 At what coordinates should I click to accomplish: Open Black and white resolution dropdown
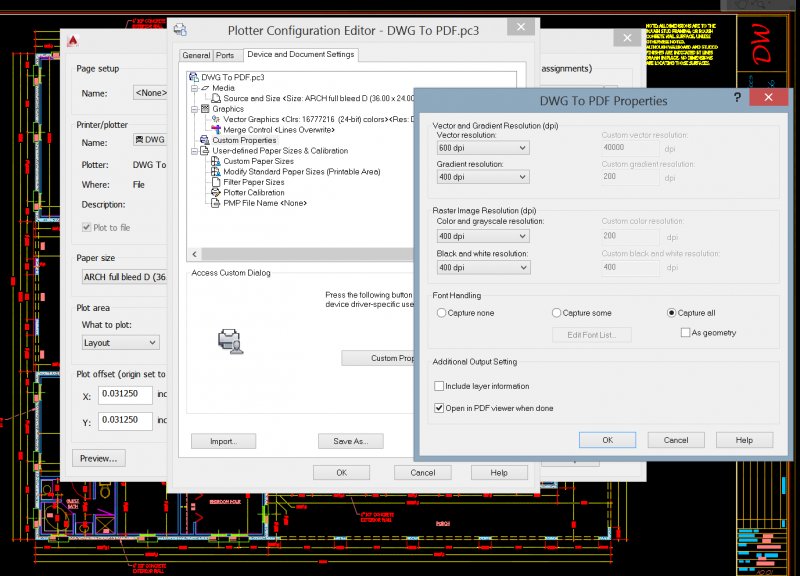pos(483,267)
